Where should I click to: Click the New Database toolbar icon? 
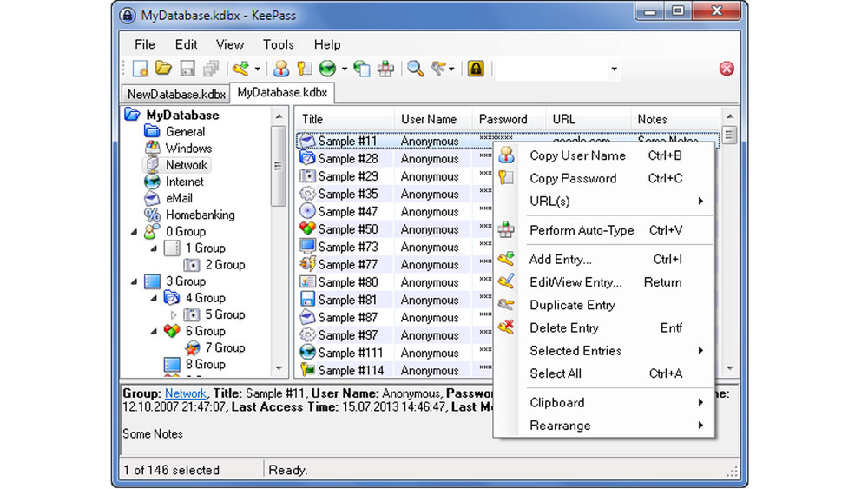tap(141, 69)
